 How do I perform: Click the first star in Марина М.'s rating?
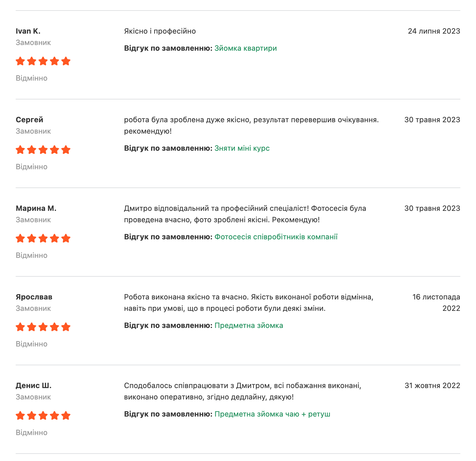(20, 238)
